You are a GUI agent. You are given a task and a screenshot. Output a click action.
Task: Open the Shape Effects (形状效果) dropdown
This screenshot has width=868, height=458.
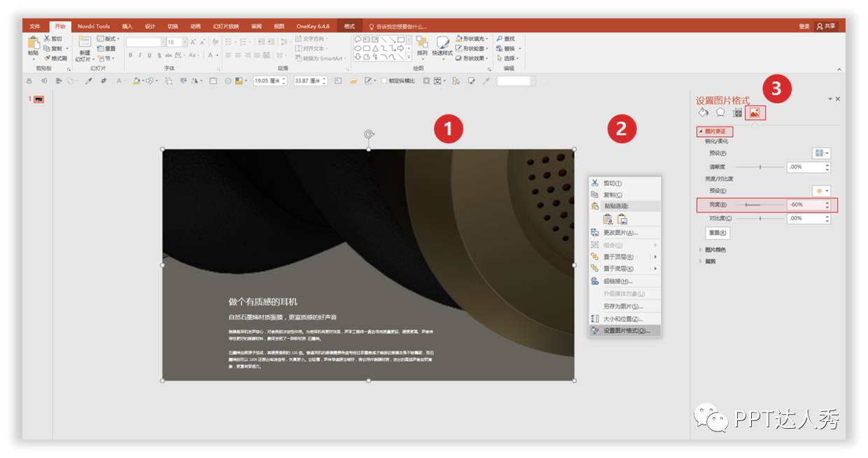[473, 58]
